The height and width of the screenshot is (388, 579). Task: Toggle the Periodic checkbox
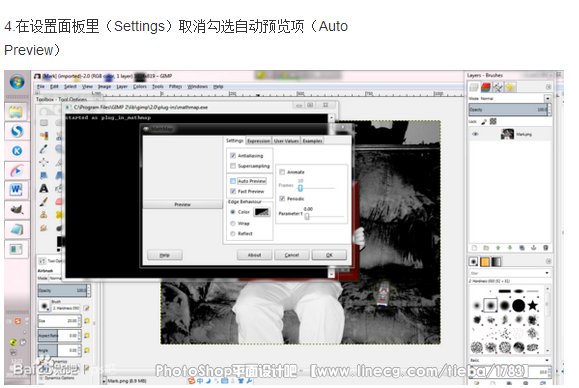click(x=282, y=199)
